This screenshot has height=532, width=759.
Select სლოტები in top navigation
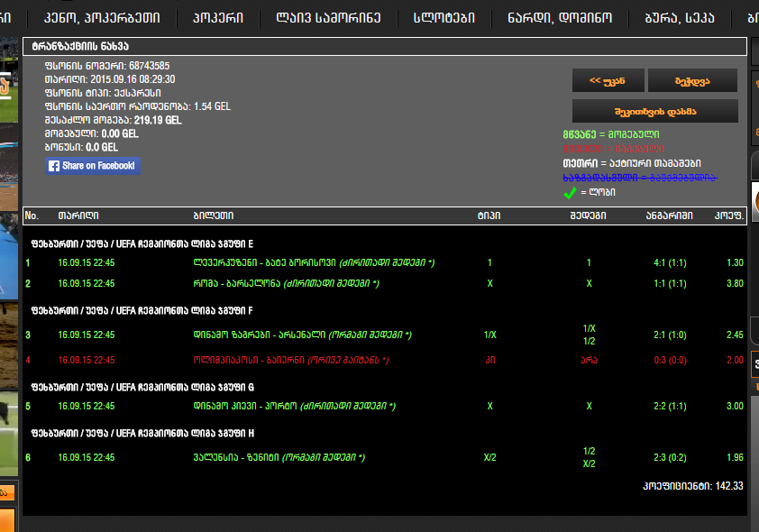click(444, 17)
